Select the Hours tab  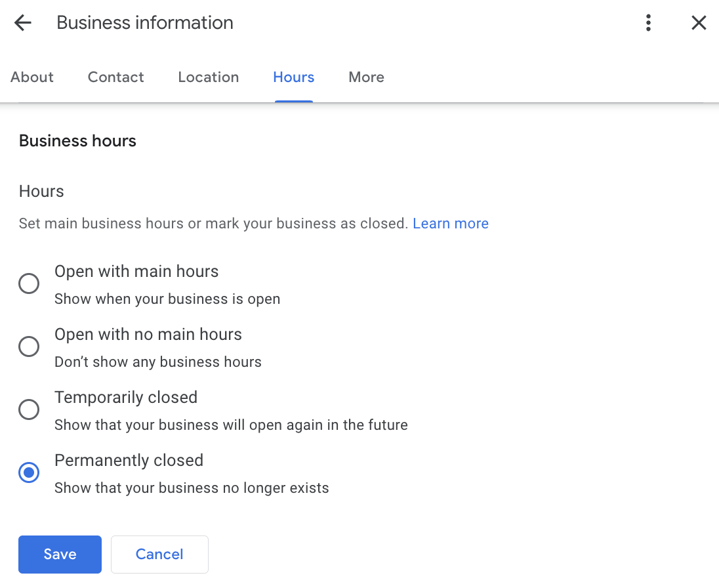coord(293,77)
